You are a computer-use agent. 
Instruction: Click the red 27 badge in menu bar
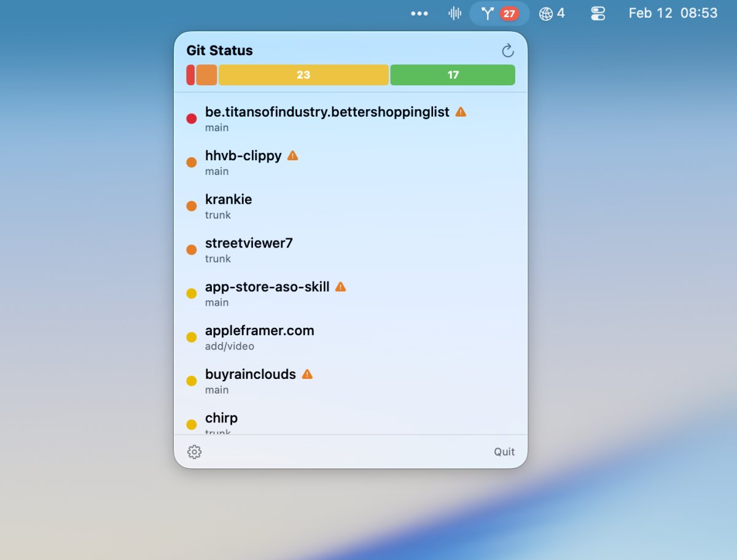tap(509, 14)
